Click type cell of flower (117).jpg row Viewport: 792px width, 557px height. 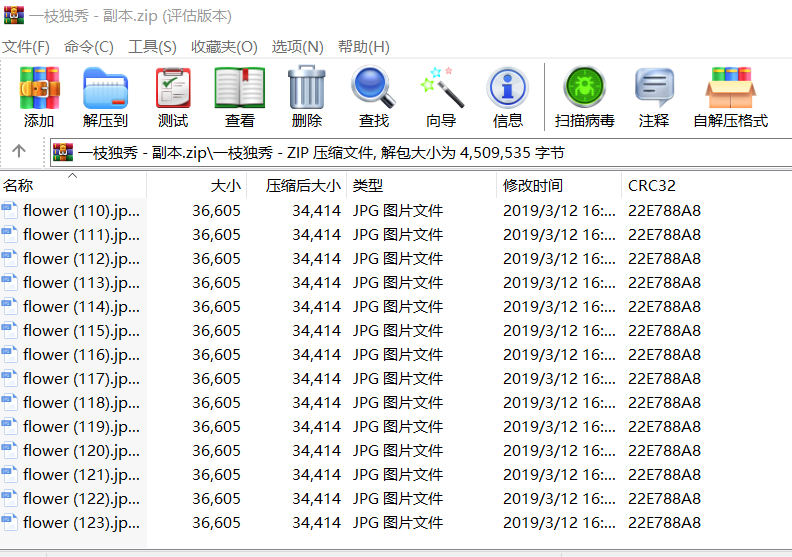[398, 379]
